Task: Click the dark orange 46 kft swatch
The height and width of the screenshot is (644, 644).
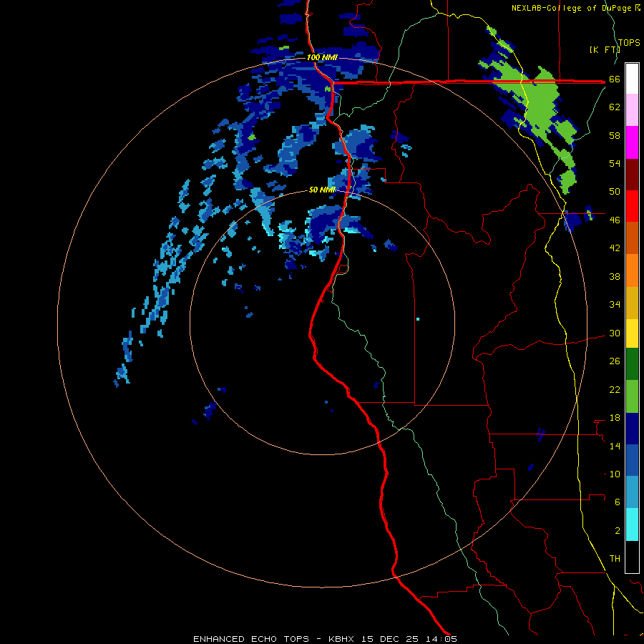Action: (632, 238)
